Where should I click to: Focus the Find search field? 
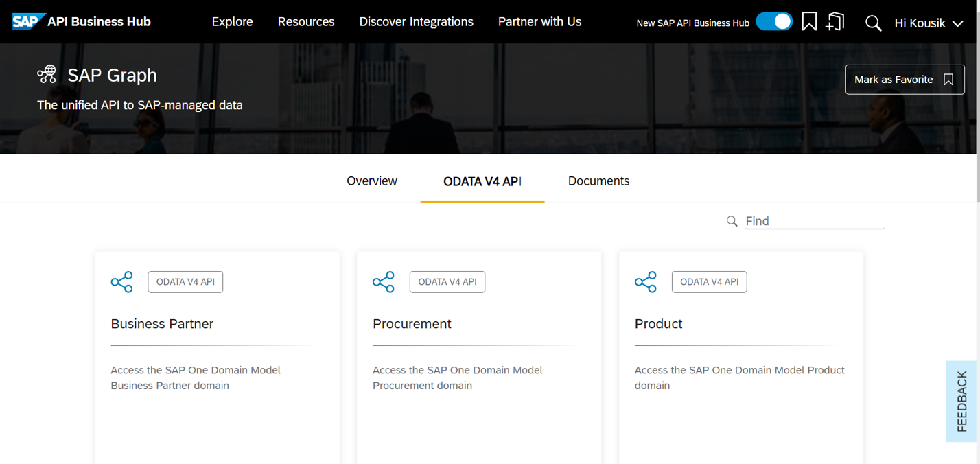point(815,221)
